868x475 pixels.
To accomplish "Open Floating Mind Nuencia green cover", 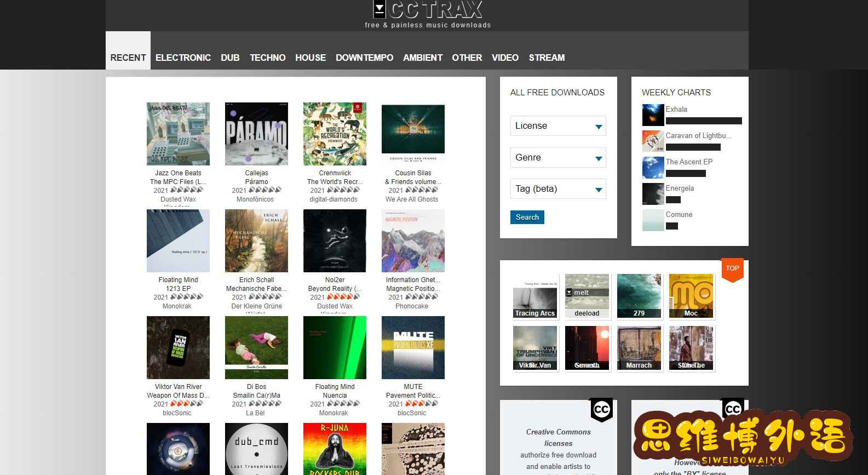I will tap(335, 347).
